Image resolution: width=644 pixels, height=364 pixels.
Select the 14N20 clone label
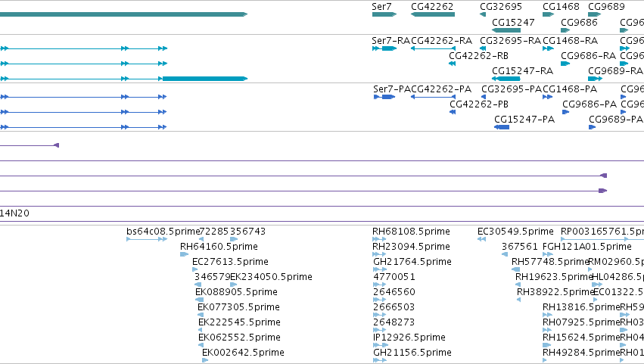point(14,213)
